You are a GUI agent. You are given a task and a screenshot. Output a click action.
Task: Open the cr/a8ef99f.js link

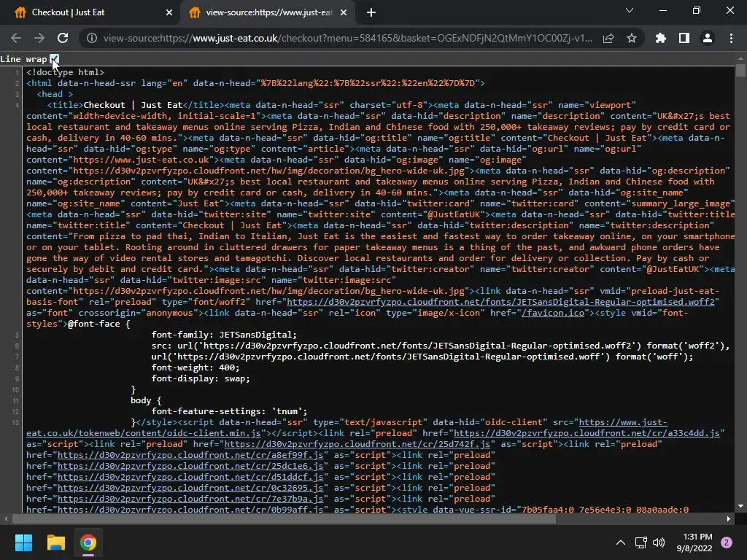click(x=190, y=455)
